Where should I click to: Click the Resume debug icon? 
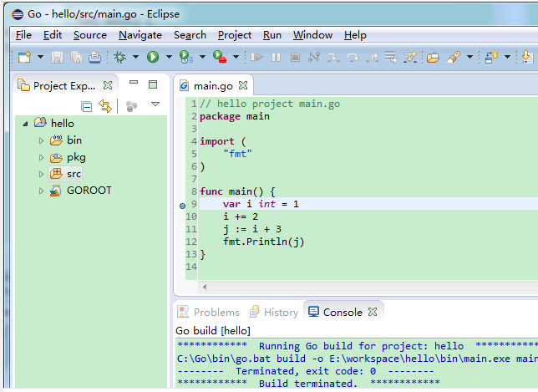[x=256, y=57]
